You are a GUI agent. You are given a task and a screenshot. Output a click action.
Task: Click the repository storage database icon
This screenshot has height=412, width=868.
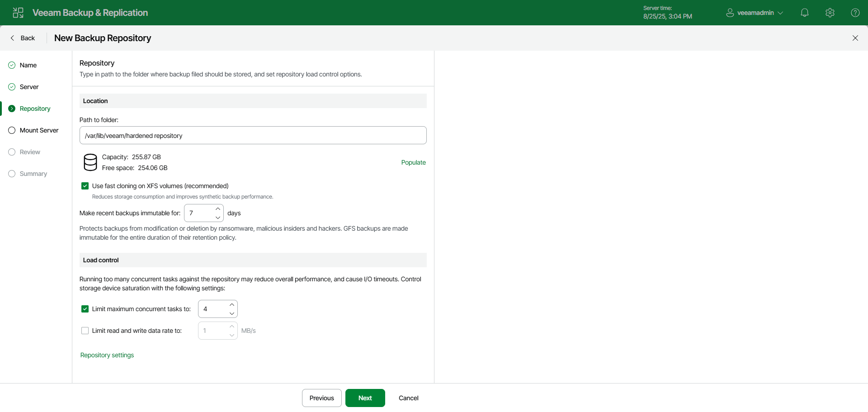click(x=90, y=162)
